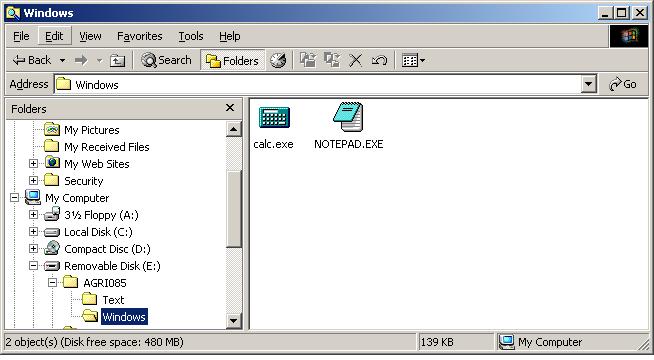The image size is (654, 360).
Task: Toggle the Folders pane button
Action: (232, 61)
